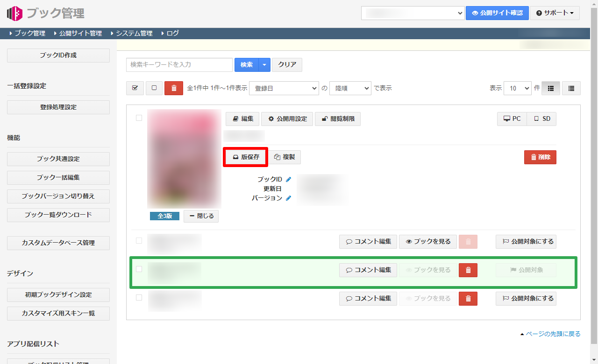Check the first version row checkbox
The image size is (598, 364).
click(x=139, y=241)
